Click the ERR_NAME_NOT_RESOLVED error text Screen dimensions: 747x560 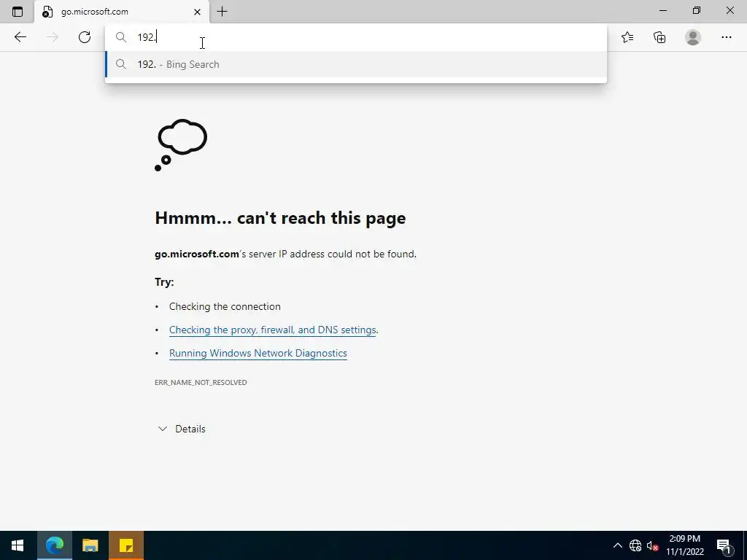tap(201, 382)
